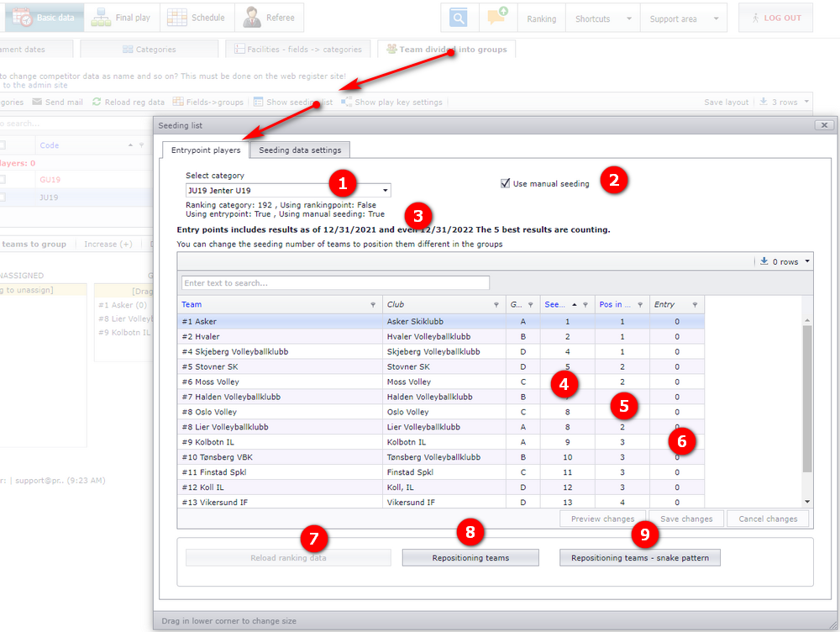Open Team divided into groups tab
This screenshot has height=632, width=840.
[447, 49]
